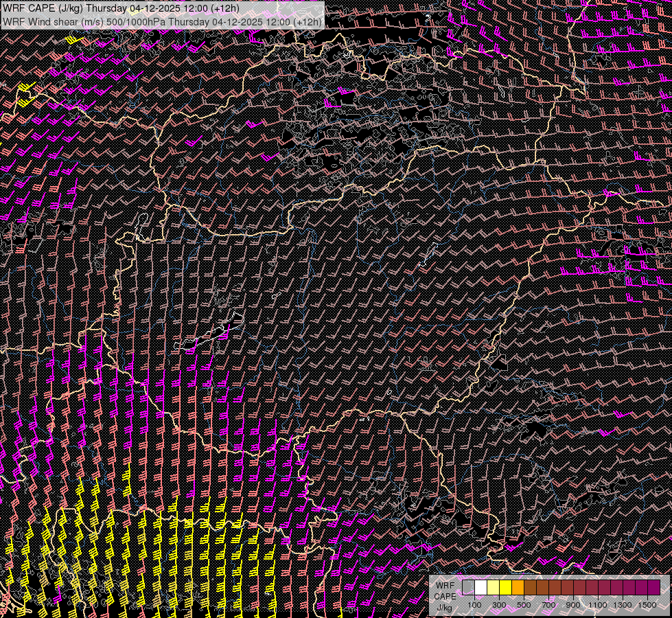Click the 300 legend scale label
This screenshot has width=672, height=618.
(499, 605)
